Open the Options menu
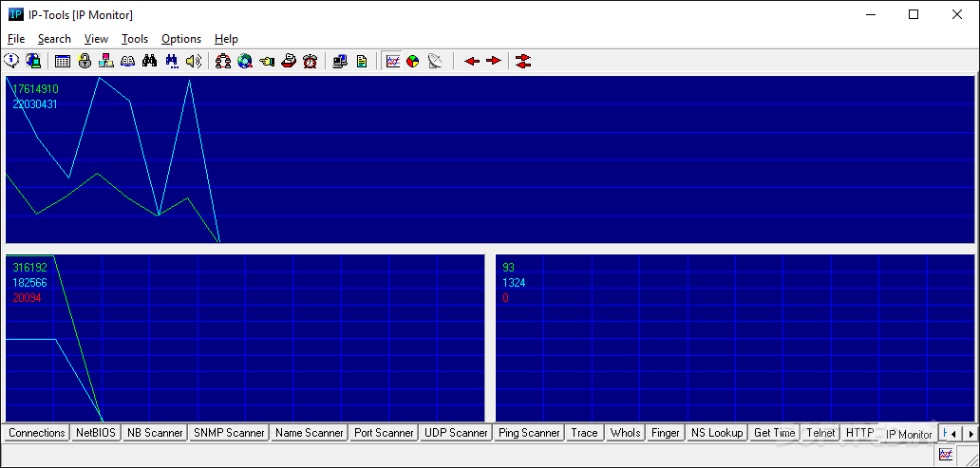The height and width of the screenshot is (468, 980). click(x=181, y=39)
